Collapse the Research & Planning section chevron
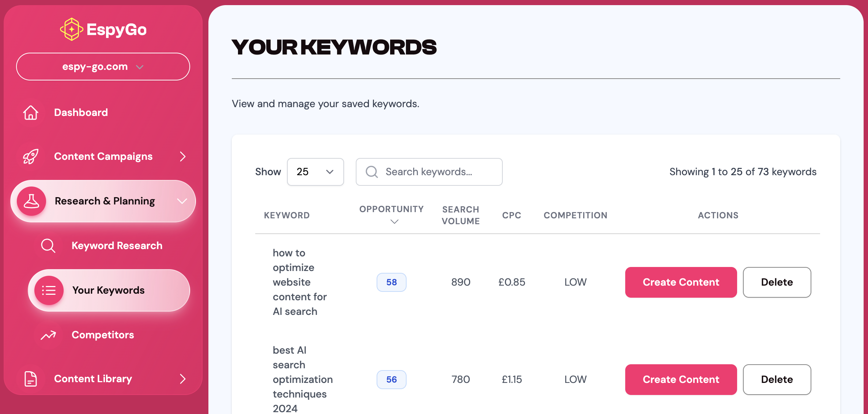Image resolution: width=868 pixels, height=414 pixels. [x=182, y=201]
